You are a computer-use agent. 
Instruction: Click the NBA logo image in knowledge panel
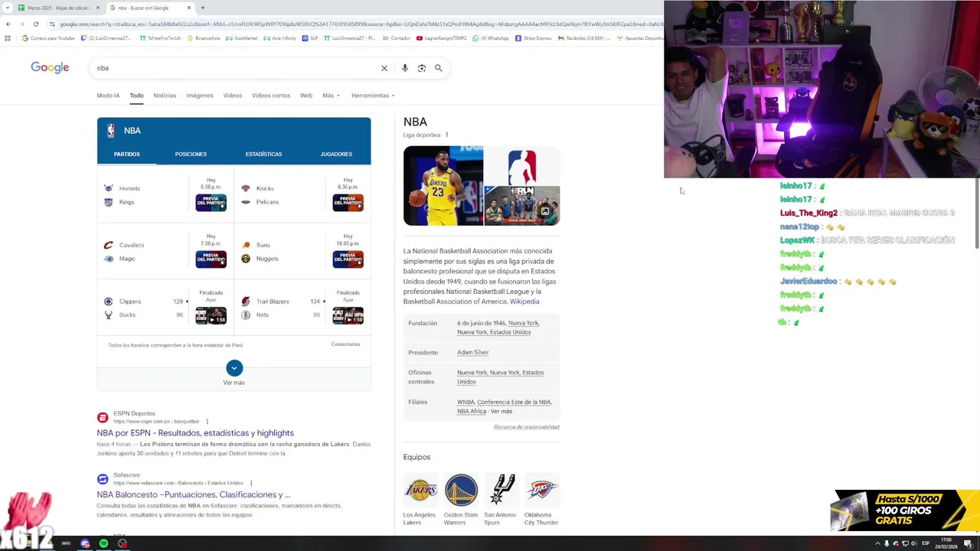pos(522,165)
